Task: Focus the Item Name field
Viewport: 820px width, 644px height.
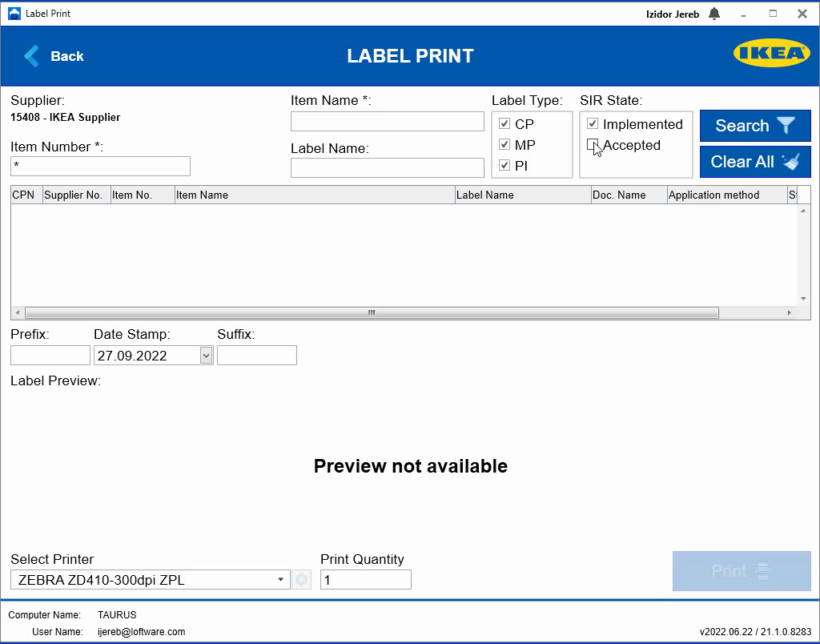Action: click(388, 122)
